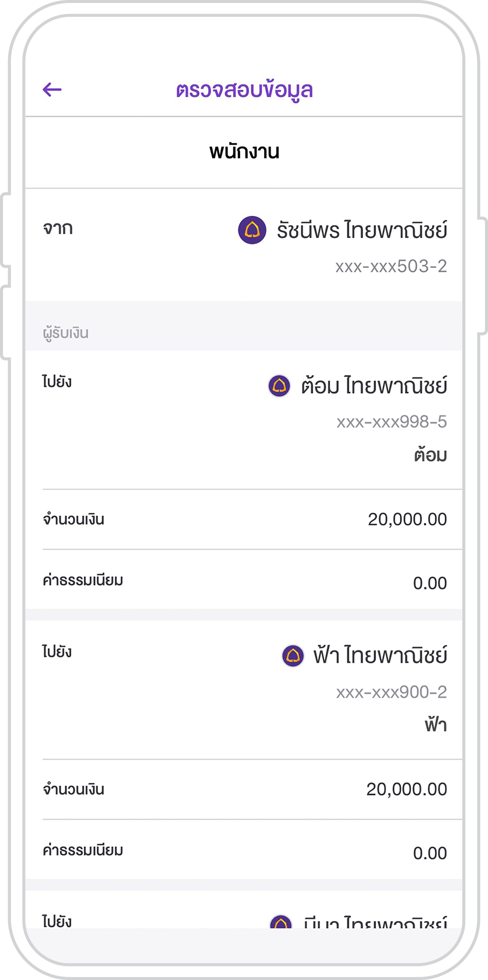Click recipient account xxx-xxx998-5

tap(391, 422)
